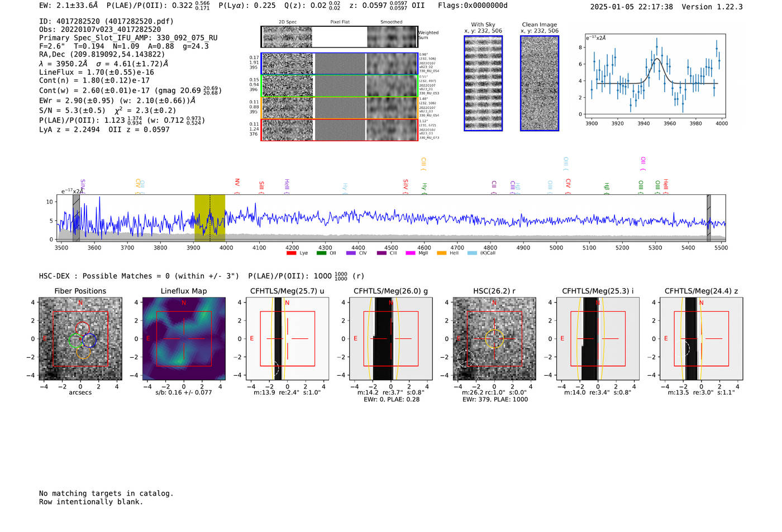The image size is (782, 532).
Task: Click the Obs: 20220107v023_4017282520 line
Action: (x=100, y=30)
